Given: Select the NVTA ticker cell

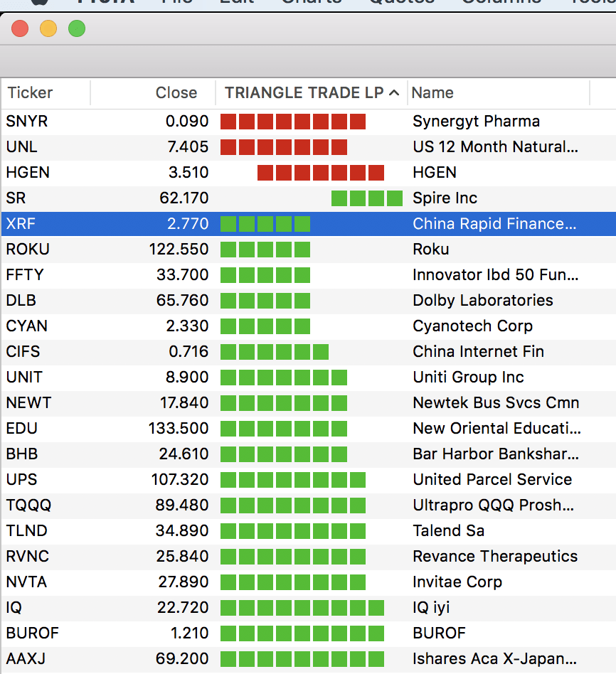Looking at the screenshot, I should pyautogui.click(x=26, y=582).
